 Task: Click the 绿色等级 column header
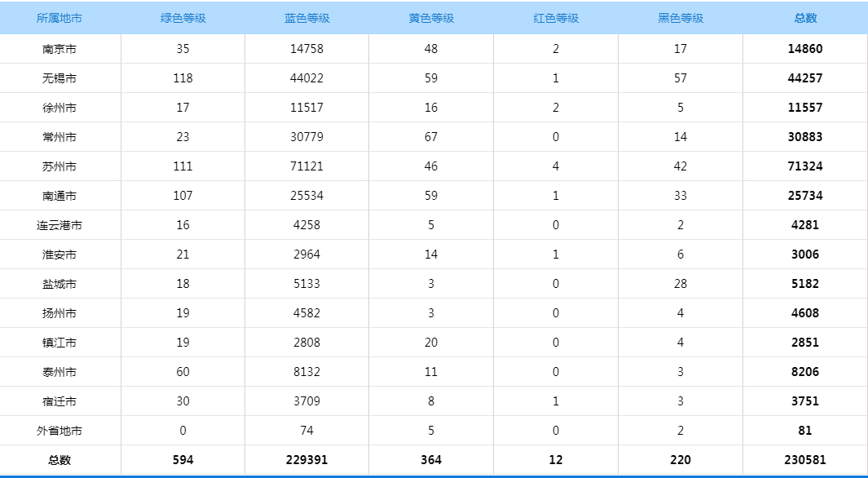(183, 18)
